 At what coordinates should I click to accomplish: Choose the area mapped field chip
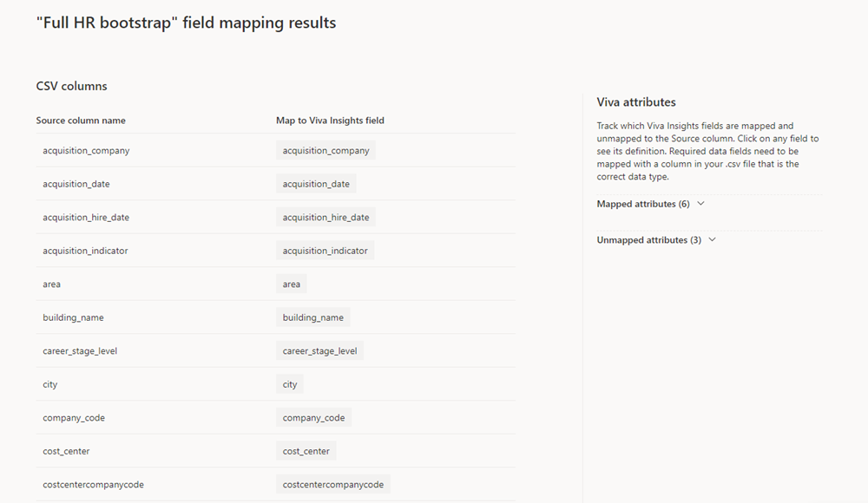pos(291,284)
